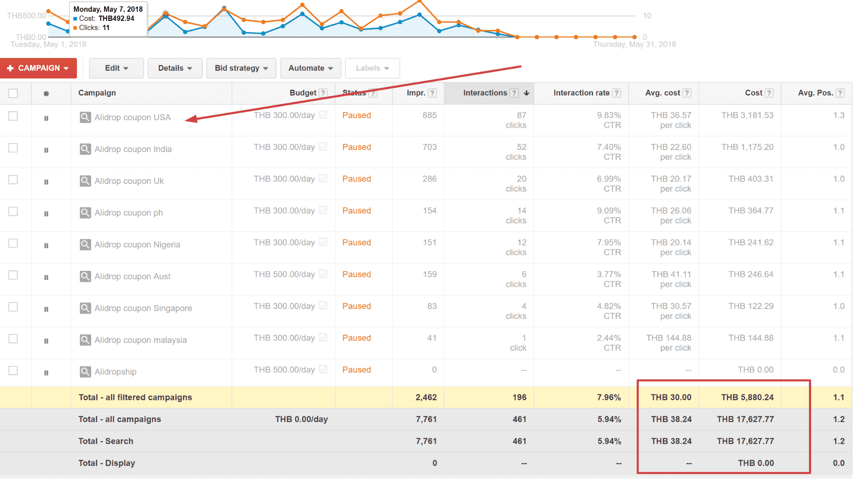Click the paused status icon for Alidrop coupon Singapore

tap(46, 309)
